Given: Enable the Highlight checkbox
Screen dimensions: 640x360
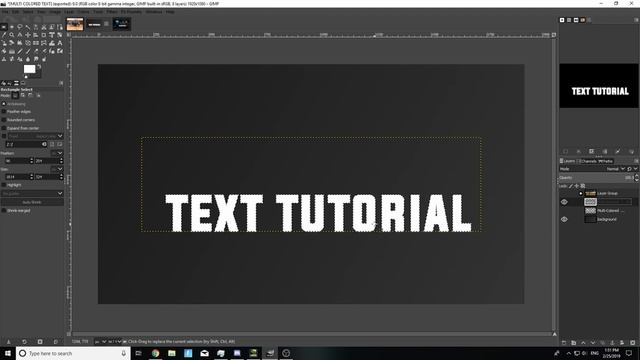Looking at the screenshot, I should (4, 185).
